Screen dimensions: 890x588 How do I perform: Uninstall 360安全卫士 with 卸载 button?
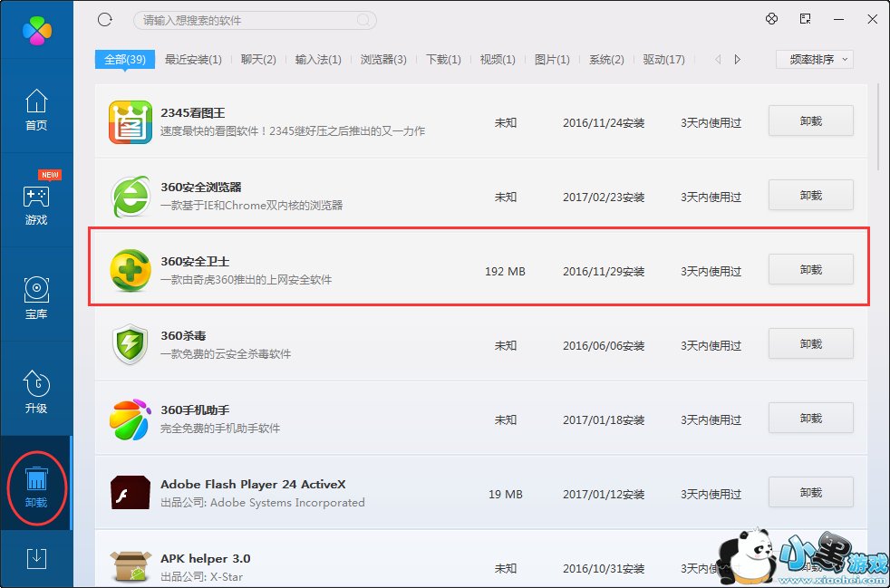[x=811, y=269]
